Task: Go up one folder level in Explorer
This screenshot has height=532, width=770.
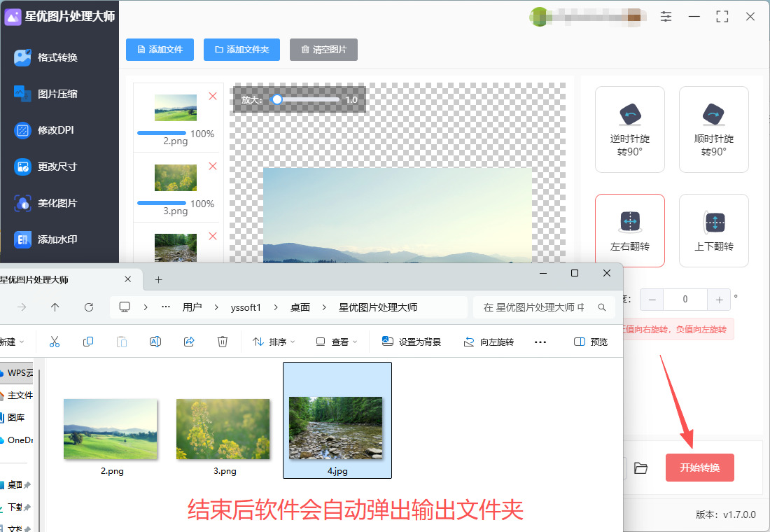Action: click(55, 307)
